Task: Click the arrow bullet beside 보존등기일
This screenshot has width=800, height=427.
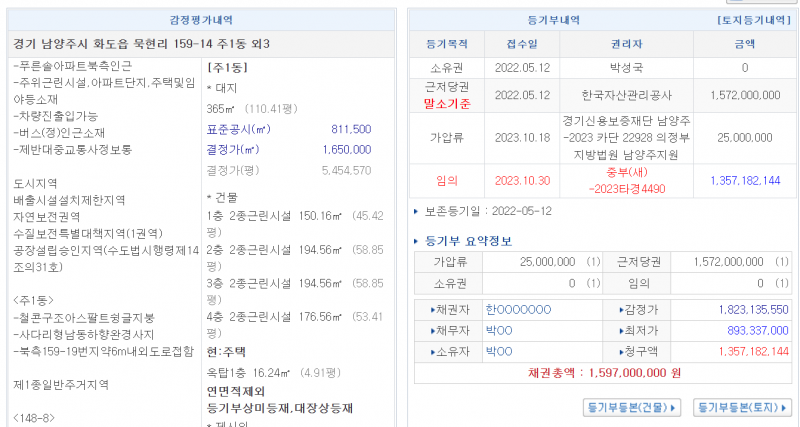Action: [x=417, y=212]
